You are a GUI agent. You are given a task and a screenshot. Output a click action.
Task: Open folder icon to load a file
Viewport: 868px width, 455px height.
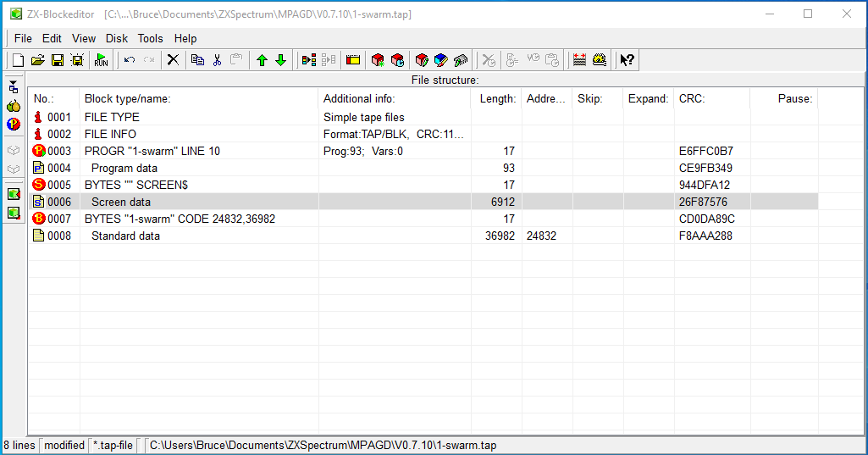tap(37, 60)
